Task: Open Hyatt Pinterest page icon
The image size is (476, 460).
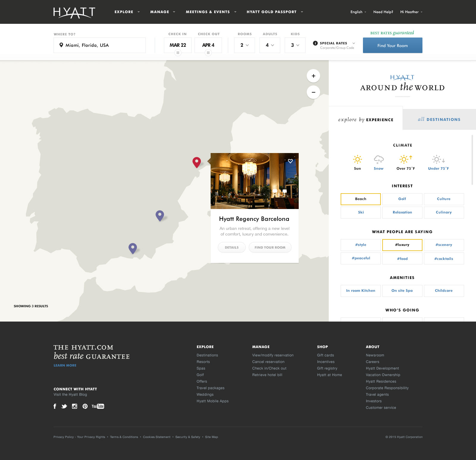Action: coord(85,406)
